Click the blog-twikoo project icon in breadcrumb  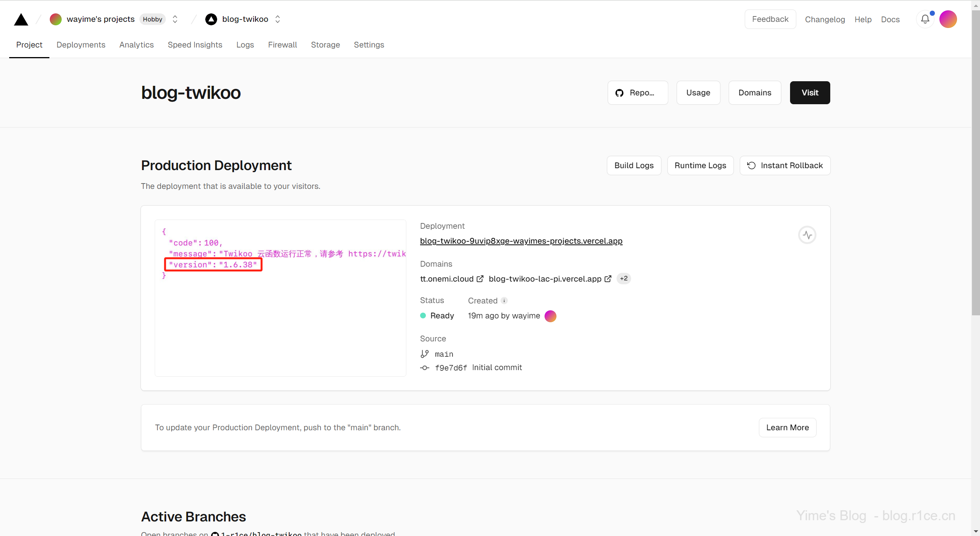pyautogui.click(x=211, y=19)
